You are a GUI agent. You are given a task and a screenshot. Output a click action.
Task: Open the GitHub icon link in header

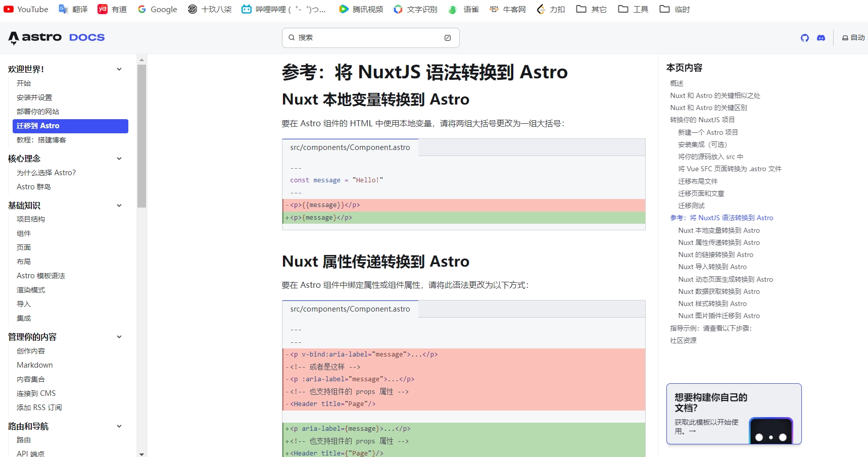tap(804, 38)
